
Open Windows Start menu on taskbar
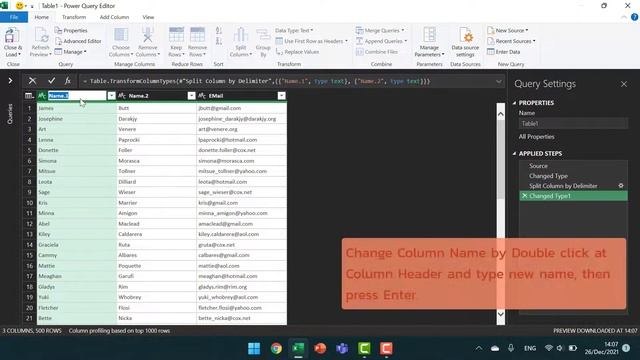click(254, 349)
